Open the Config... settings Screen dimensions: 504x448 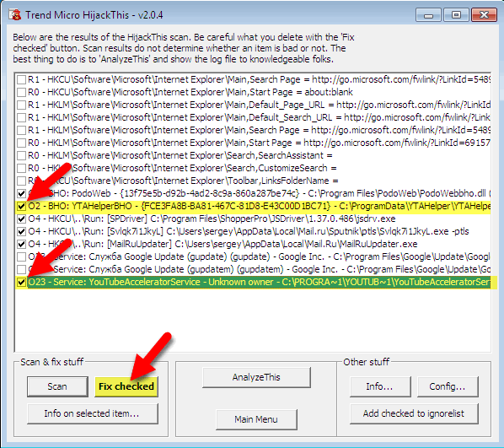pyautogui.click(x=448, y=386)
